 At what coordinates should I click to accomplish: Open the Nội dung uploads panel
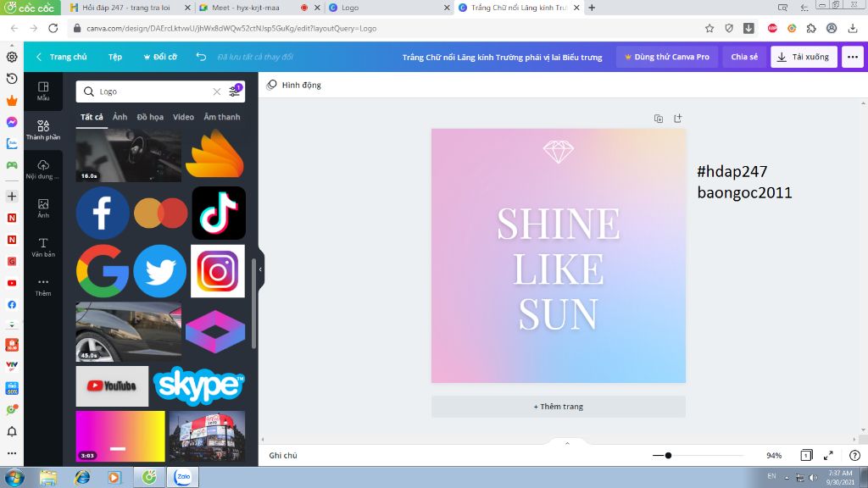pyautogui.click(x=43, y=169)
